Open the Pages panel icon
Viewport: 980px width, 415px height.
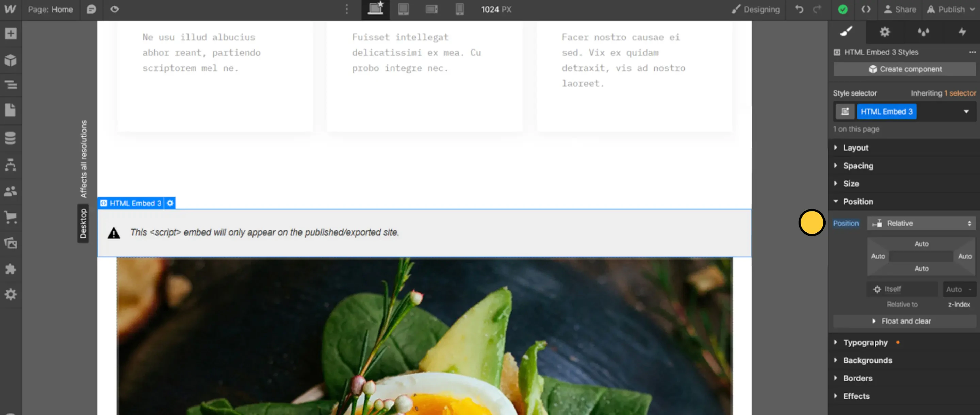click(x=11, y=110)
